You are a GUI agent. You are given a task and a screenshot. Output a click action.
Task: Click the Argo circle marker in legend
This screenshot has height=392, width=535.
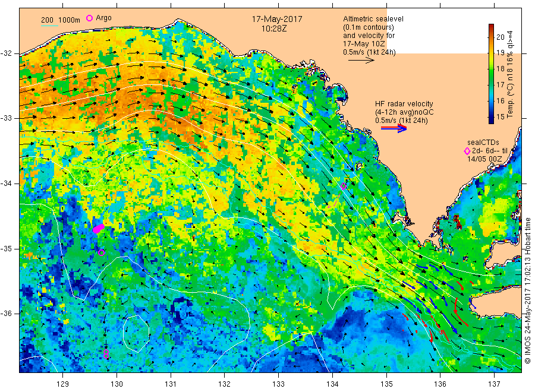(x=89, y=18)
